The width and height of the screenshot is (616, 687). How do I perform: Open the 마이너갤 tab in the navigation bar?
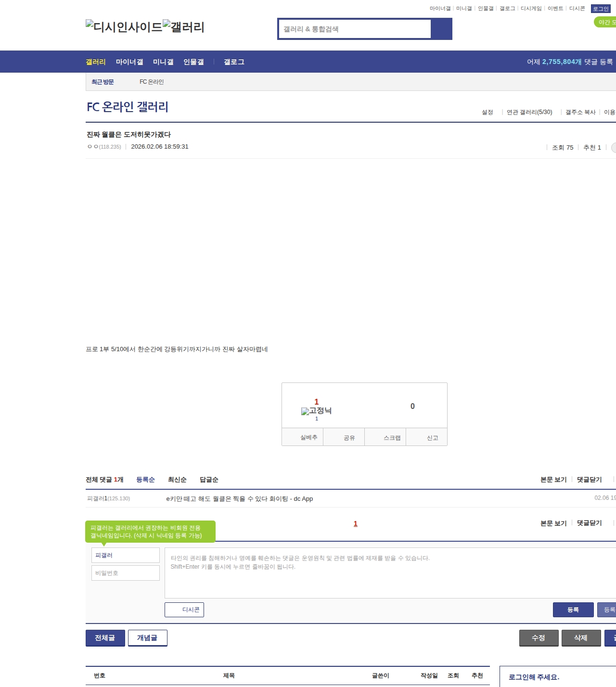point(129,62)
